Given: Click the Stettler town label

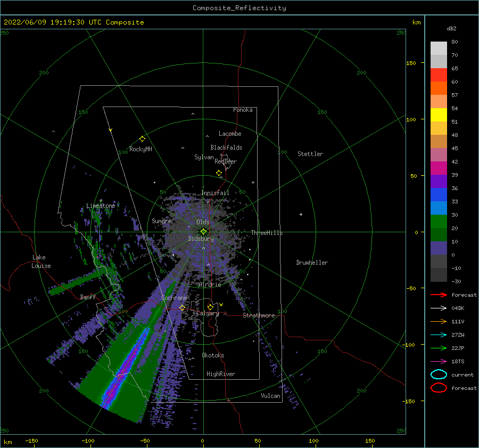Looking at the screenshot, I should [x=310, y=154].
